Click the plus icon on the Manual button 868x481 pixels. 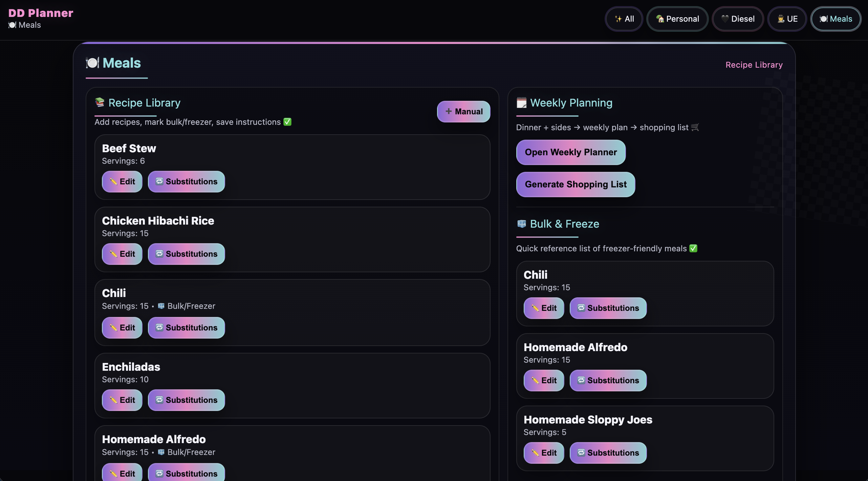[x=449, y=111]
